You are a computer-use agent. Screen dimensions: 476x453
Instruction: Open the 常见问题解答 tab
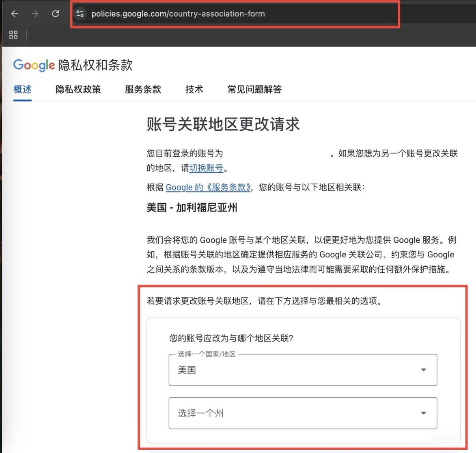click(255, 89)
